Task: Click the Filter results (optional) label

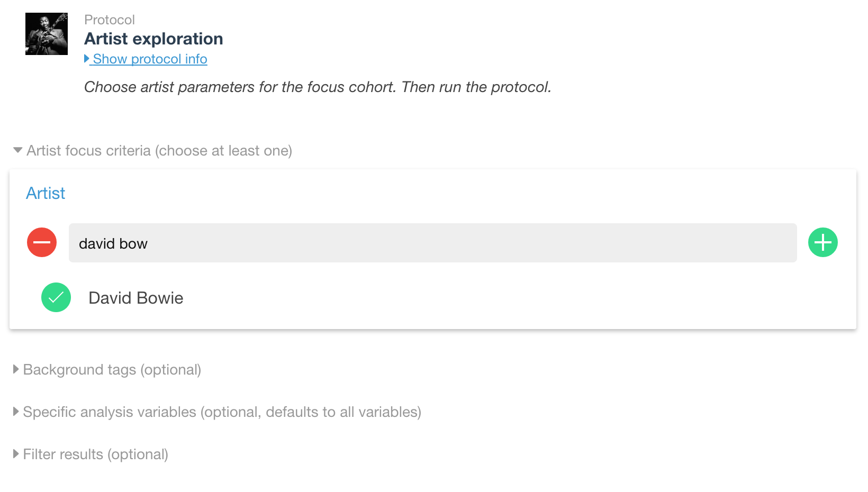Action: (96, 454)
